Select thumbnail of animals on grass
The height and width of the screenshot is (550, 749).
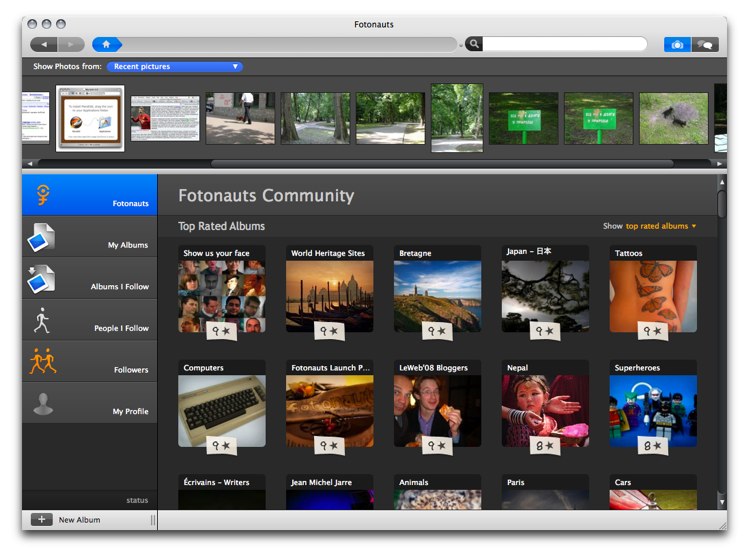pos(674,118)
